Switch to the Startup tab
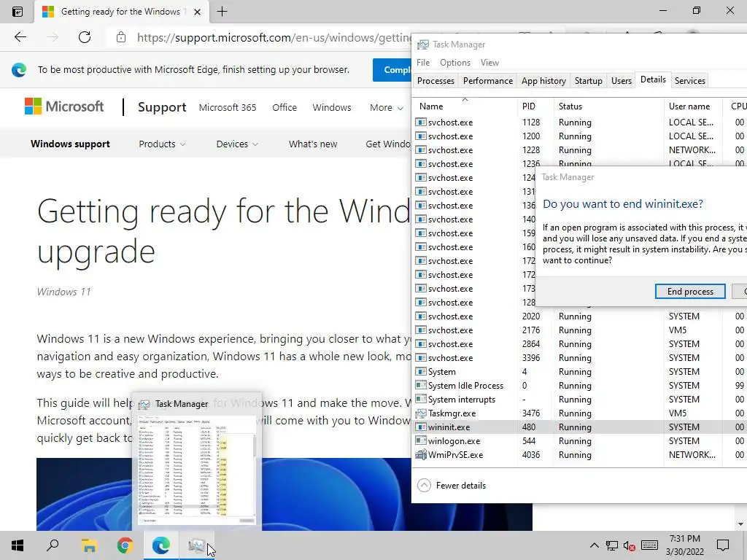 pyautogui.click(x=589, y=81)
